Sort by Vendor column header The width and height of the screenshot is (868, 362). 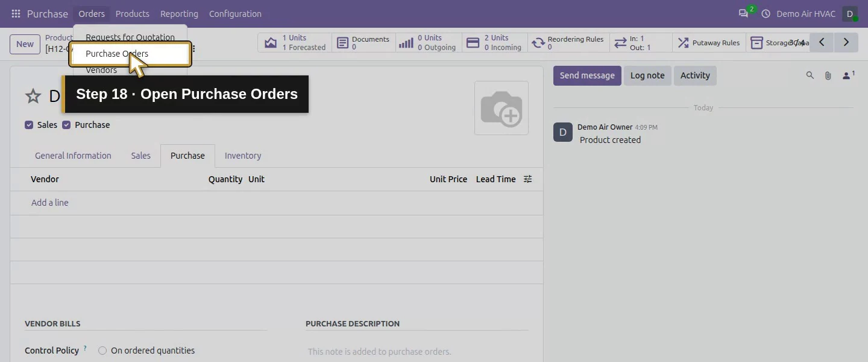coord(45,179)
